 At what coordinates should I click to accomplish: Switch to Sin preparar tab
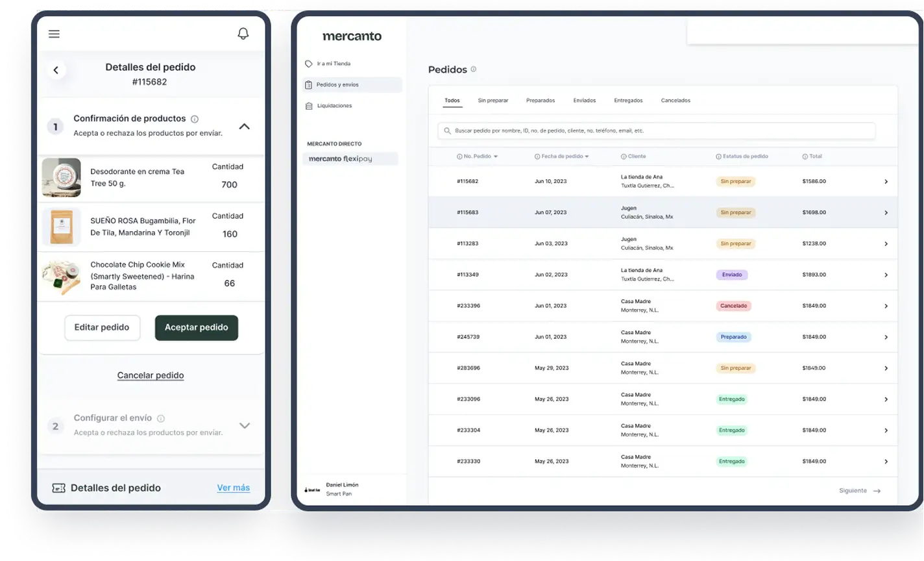click(x=493, y=101)
